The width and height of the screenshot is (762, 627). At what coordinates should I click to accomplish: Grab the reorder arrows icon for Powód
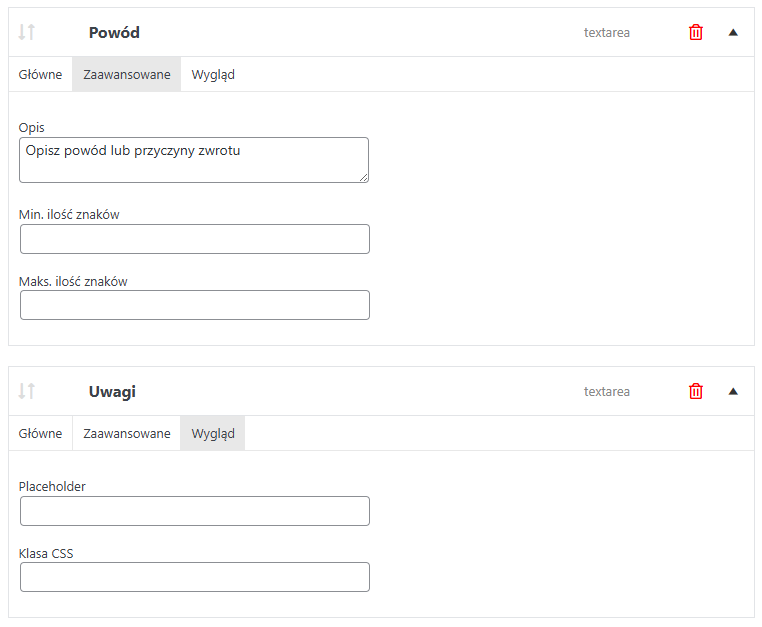pyautogui.click(x=27, y=32)
